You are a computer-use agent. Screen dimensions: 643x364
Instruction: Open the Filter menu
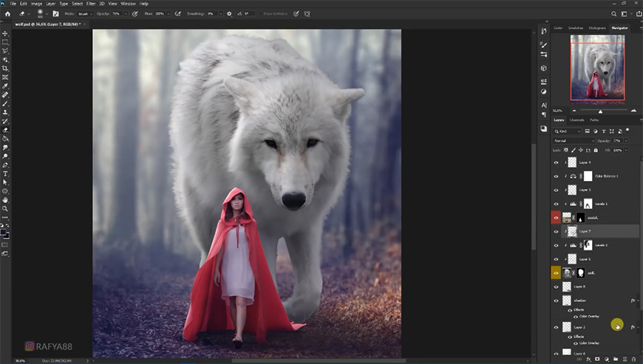click(91, 4)
